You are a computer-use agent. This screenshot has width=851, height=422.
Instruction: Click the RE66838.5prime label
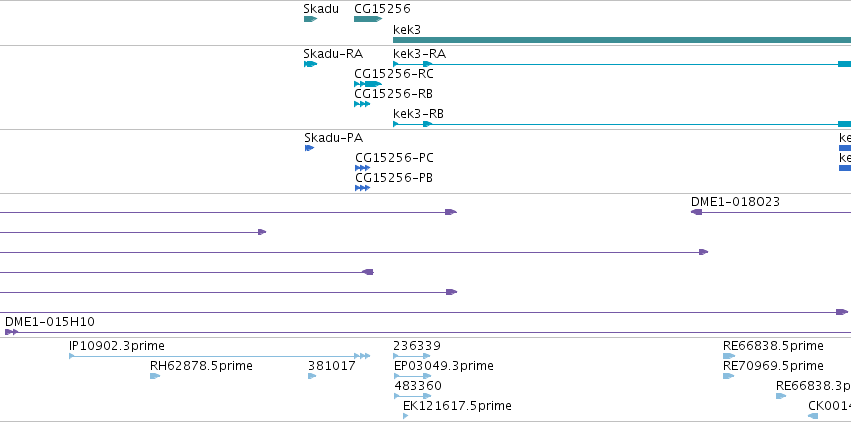pos(773,346)
